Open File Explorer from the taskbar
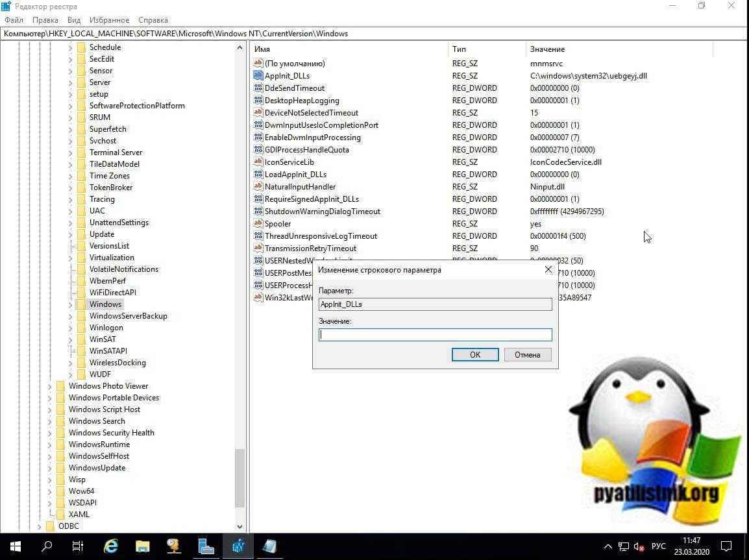Image resolution: width=749 pixels, height=560 pixels. [143, 546]
